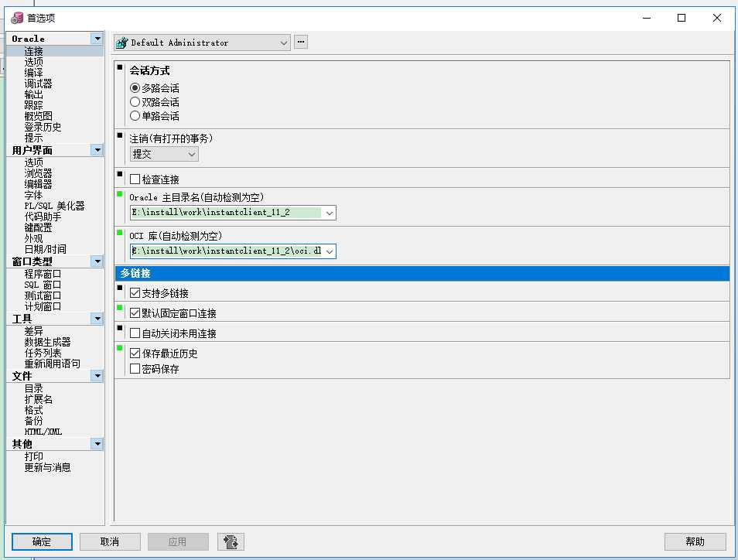
Task: Open the SQL 窗口 preferences page
Action: [x=43, y=285]
